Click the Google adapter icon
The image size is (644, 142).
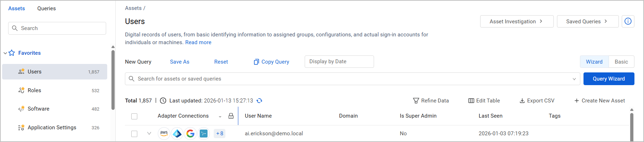pos(190,134)
